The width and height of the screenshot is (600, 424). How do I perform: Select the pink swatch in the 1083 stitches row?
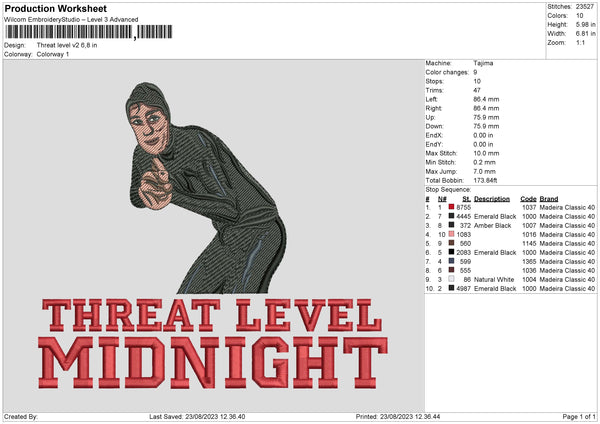tap(452, 234)
